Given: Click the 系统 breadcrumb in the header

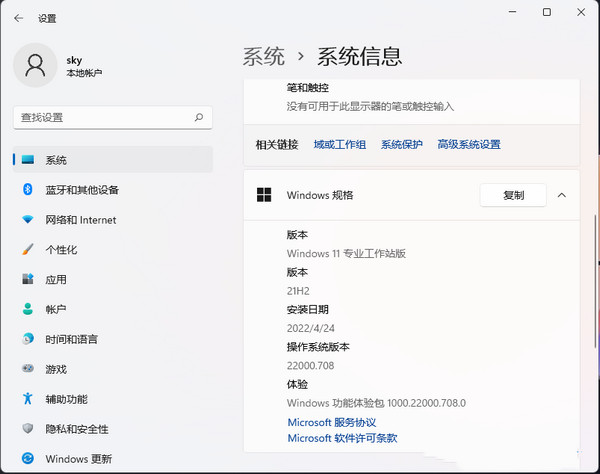Looking at the screenshot, I should tap(264, 57).
